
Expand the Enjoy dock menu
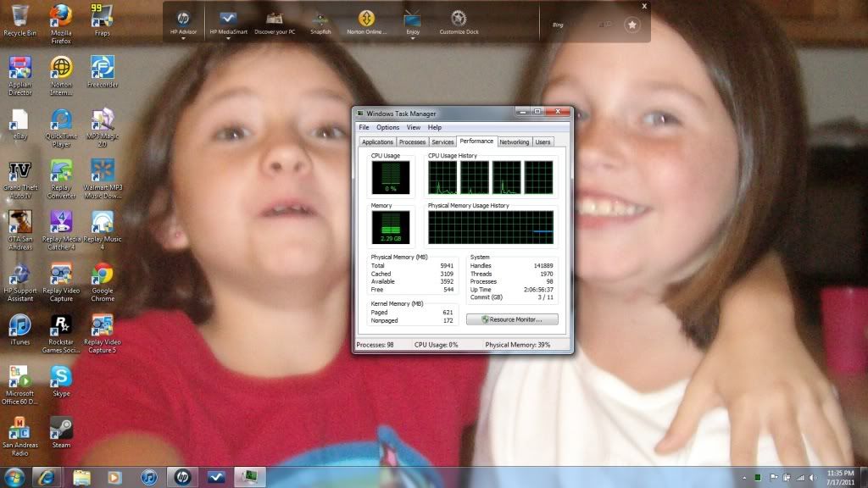[x=413, y=38]
